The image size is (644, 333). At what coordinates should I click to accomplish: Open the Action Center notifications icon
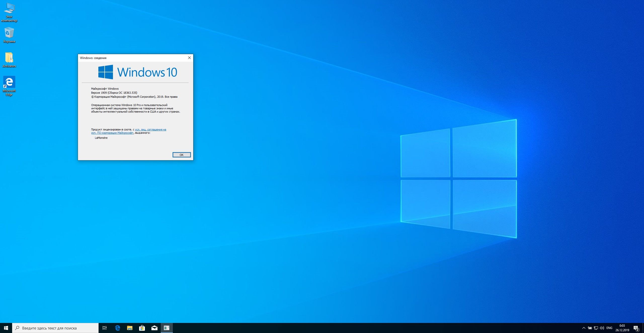pyautogui.click(x=636, y=328)
